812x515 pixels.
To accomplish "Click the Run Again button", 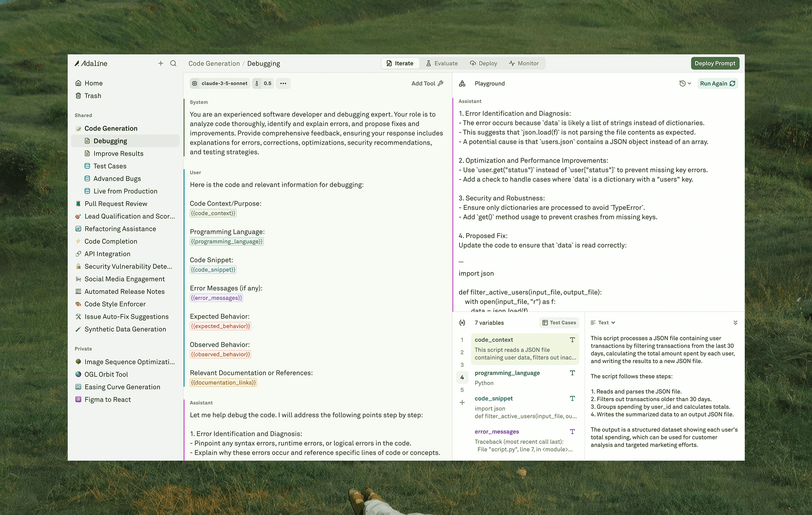I will 717,83.
